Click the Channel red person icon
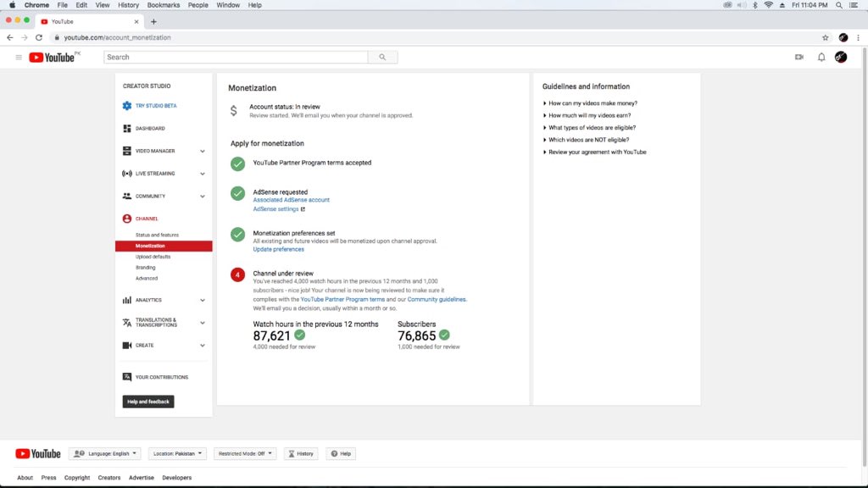 click(x=127, y=219)
